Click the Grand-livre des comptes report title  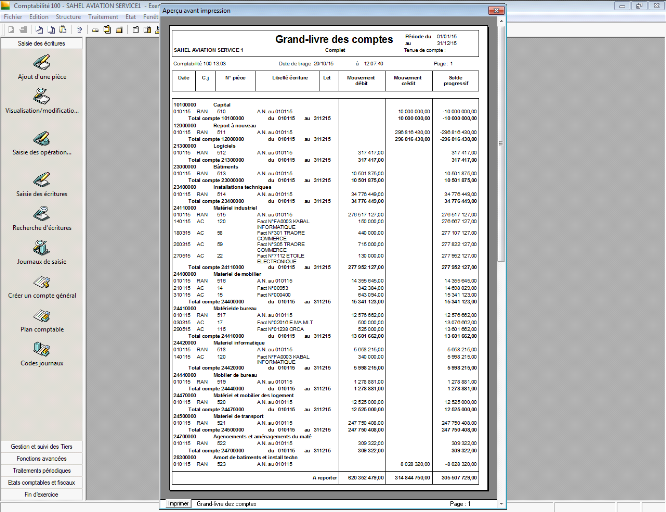(x=334, y=39)
